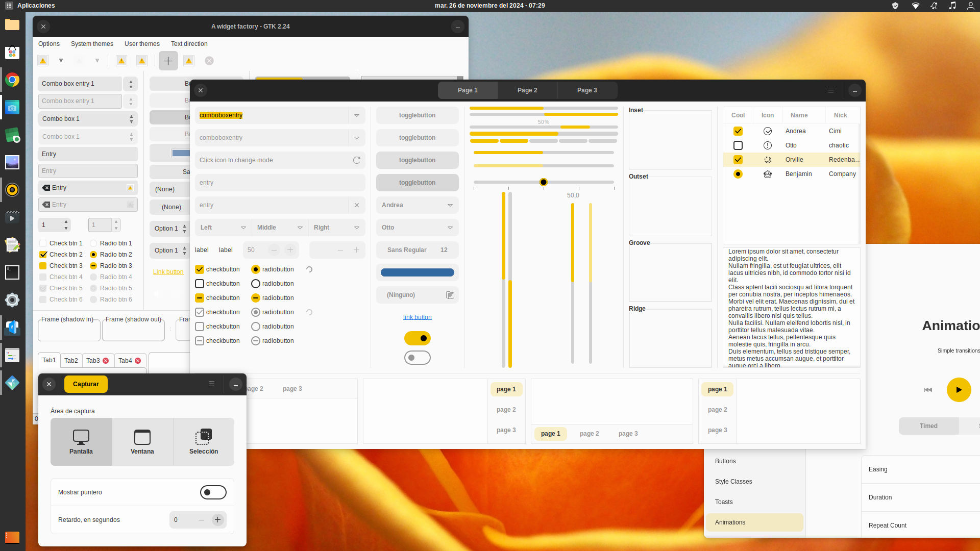
Task: Launch Google Chrome from the dock
Action: click(x=12, y=80)
